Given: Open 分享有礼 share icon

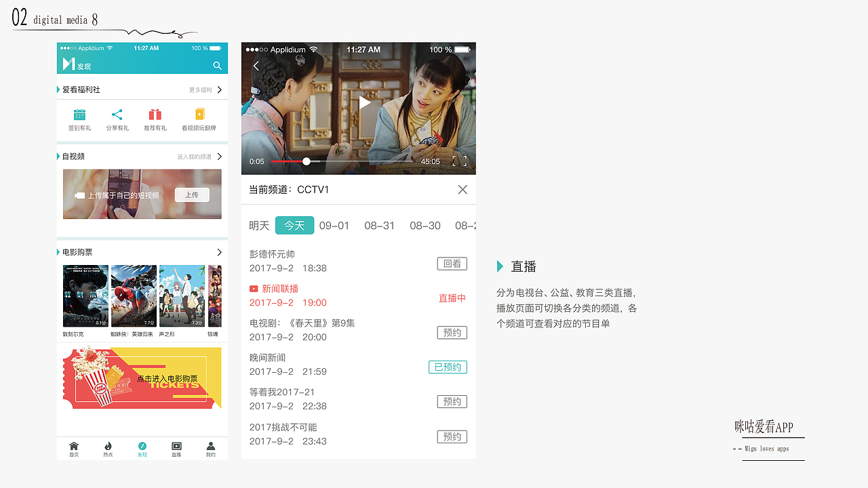Looking at the screenshot, I should pos(117,115).
